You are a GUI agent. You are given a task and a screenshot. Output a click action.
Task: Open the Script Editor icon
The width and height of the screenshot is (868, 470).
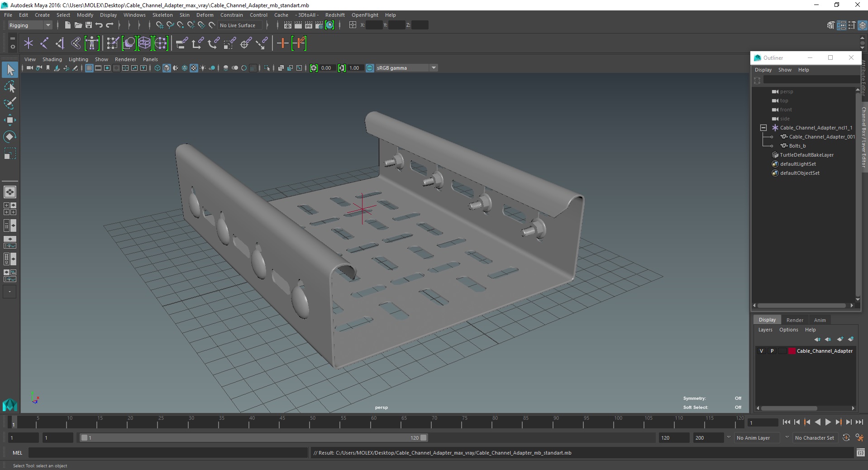click(861, 452)
